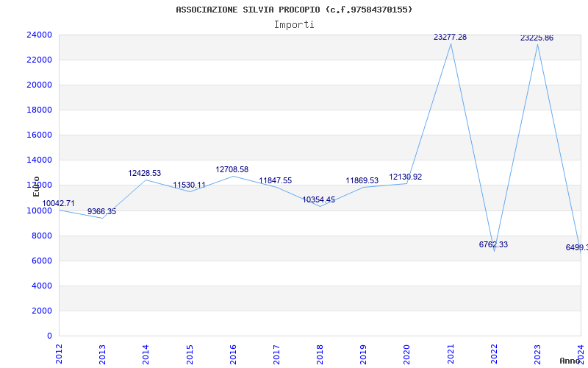Viewport: 588px width, 368px height.
Task: Click x-axis year 2019
Action: pyautogui.click(x=363, y=354)
